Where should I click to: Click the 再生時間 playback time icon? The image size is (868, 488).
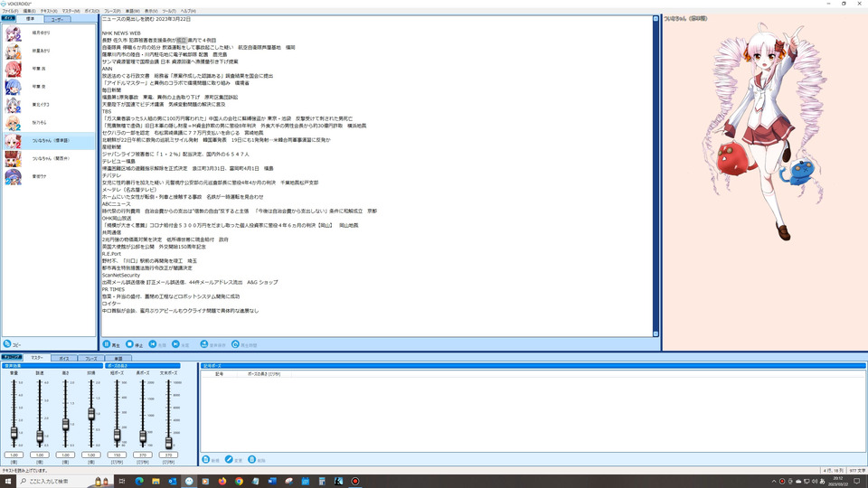(235, 344)
